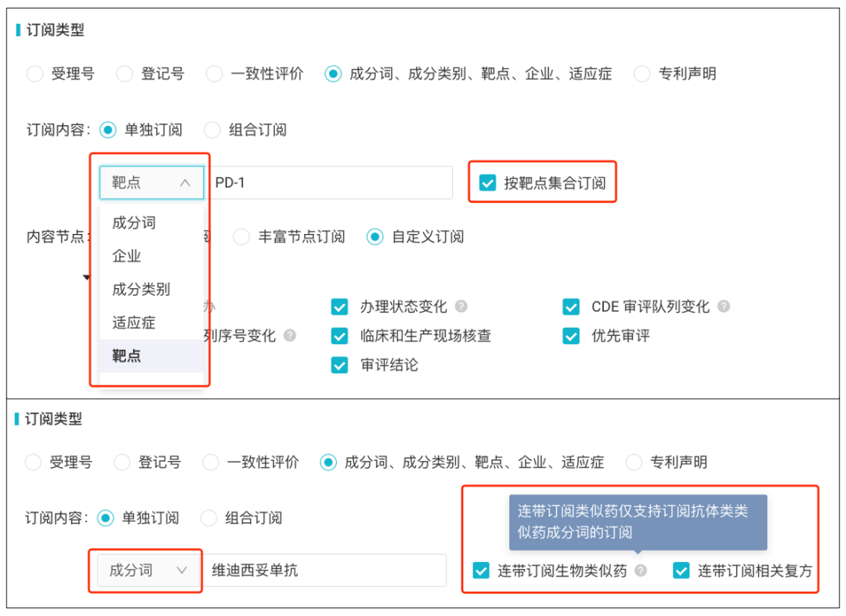Collapse the small black triangle under 内容节点
Screen dimensions: 846x616
86,277
